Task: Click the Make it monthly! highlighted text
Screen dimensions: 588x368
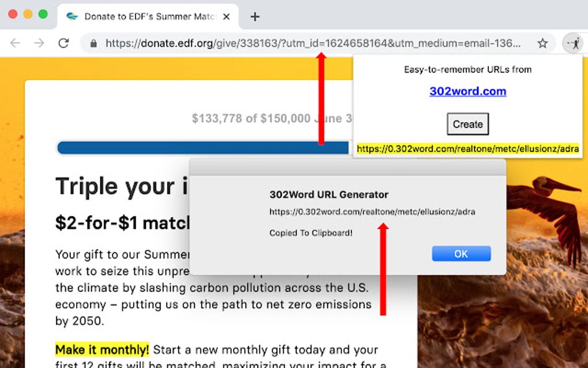Action: point(101,350)
